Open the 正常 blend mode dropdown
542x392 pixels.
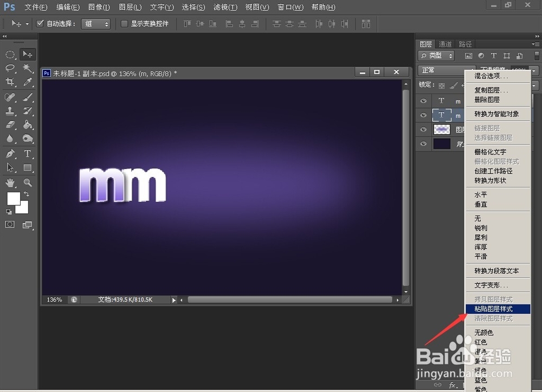[x=441, y=70]
